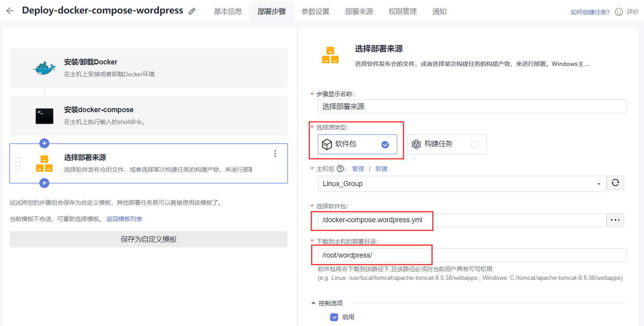This screenshot has height=326, width=644.
Task: Open the 参数设置 tab
Action: coord(315,12)
